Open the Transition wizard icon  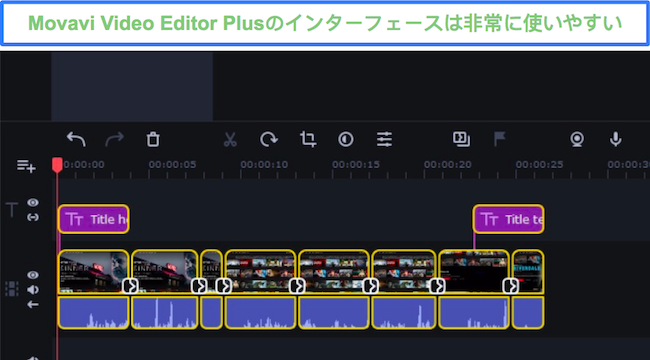tap(461, 139)
